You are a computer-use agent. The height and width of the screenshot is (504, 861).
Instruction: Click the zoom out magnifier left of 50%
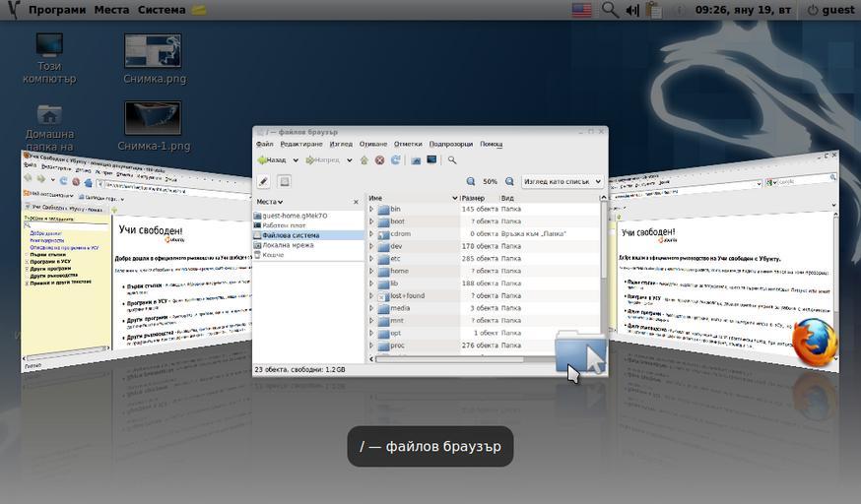click(x=471, y=182)
